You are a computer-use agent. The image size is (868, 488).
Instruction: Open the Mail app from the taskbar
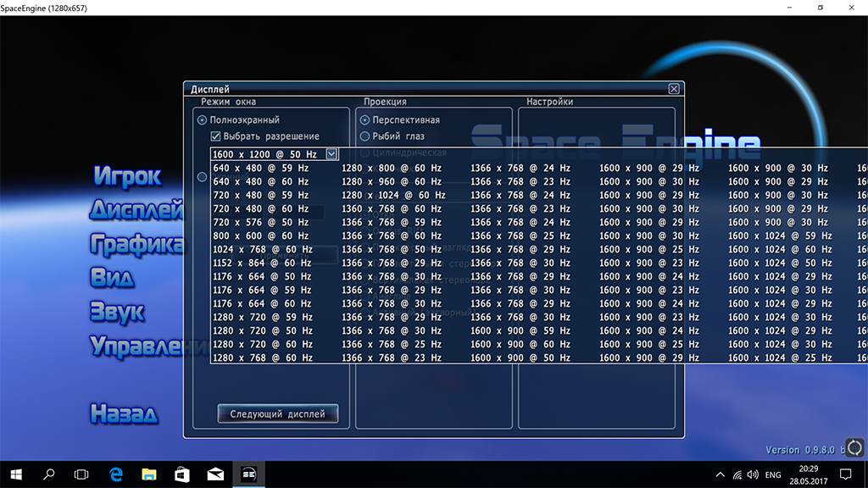[215, 474]
